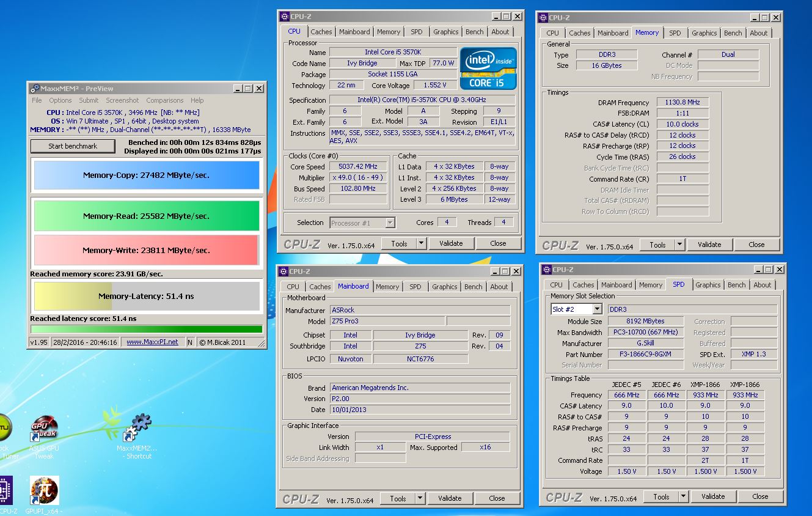Click the Start benchmark button

point(73,146)
